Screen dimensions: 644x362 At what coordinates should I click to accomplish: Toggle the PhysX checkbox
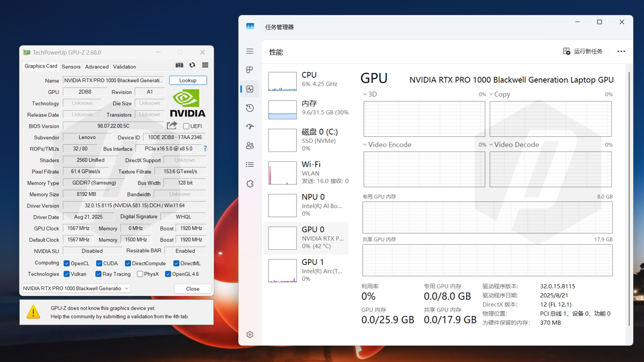[x=140, y=274]
